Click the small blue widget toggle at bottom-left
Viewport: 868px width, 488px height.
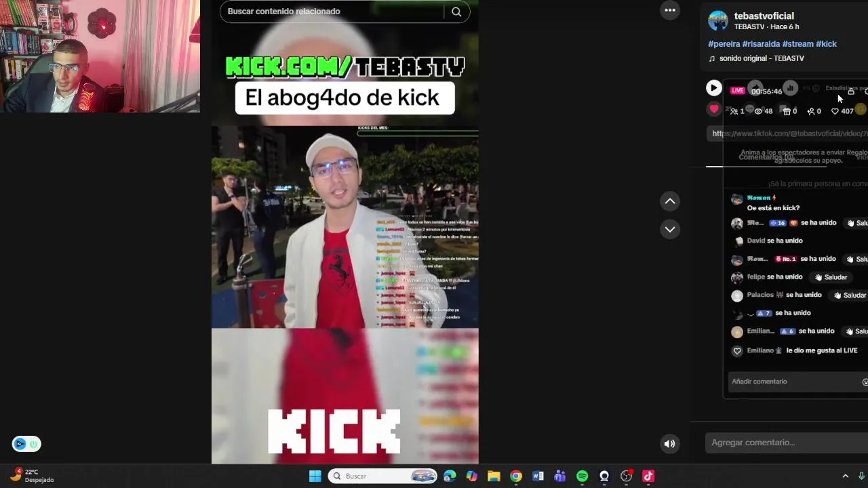coord(26,444)
